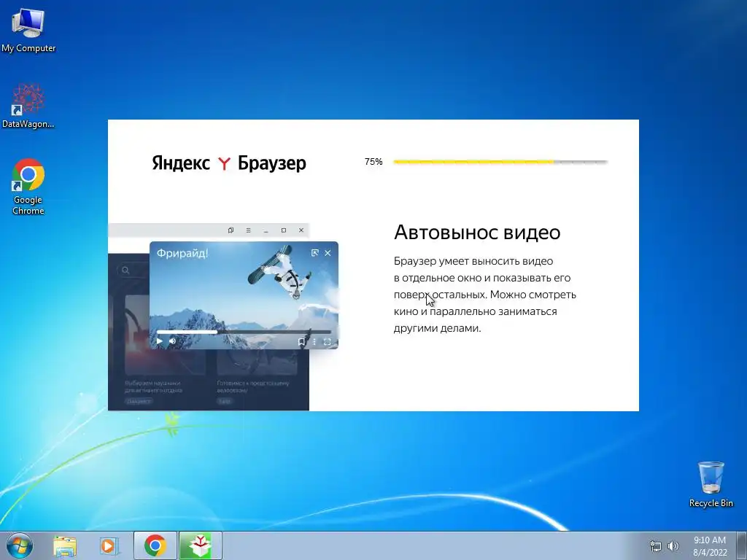Select Yandex installer taskbar button
Screen dimensions: 747x560
[201, 545]
